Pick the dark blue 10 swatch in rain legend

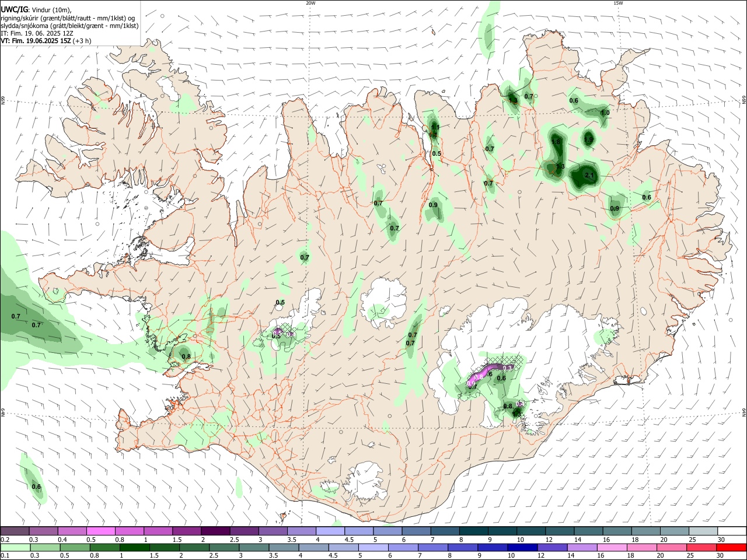coord(522,547)
